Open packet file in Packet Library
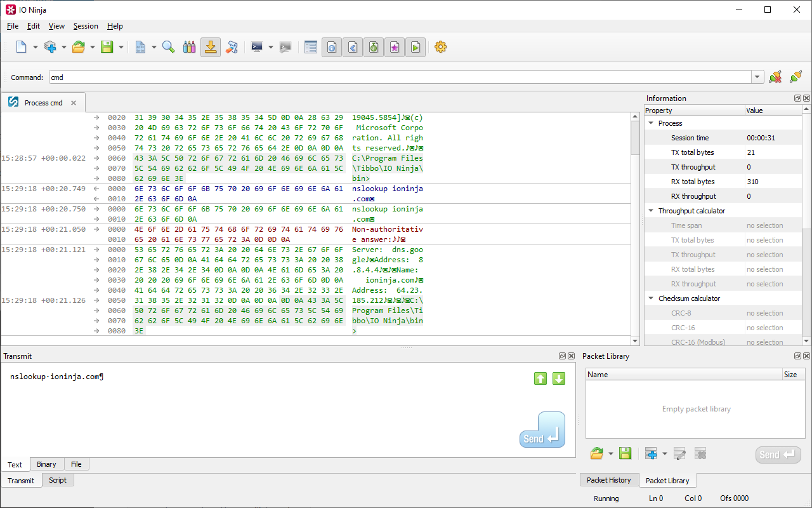The height and width of the screenshot is (508, 812). [596, 453]
